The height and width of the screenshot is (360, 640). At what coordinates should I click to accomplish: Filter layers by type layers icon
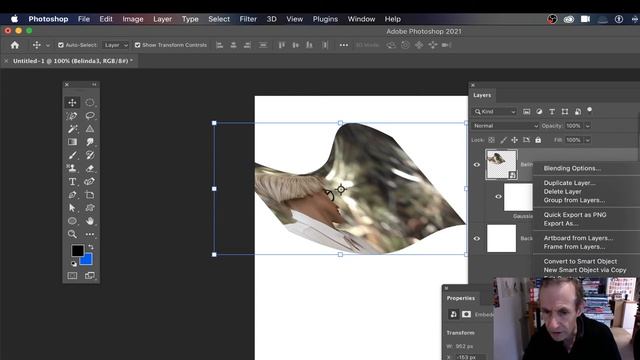(x=552, y=111)
